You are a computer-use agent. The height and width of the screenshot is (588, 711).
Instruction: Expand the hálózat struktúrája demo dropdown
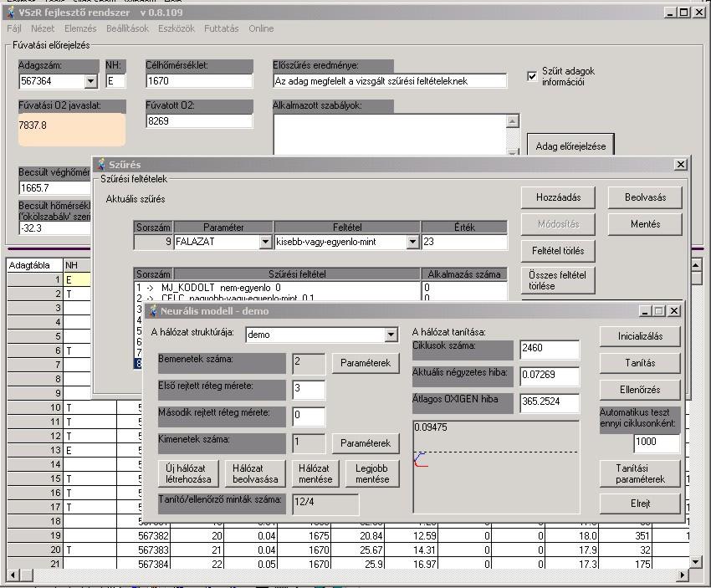point(391,335)
